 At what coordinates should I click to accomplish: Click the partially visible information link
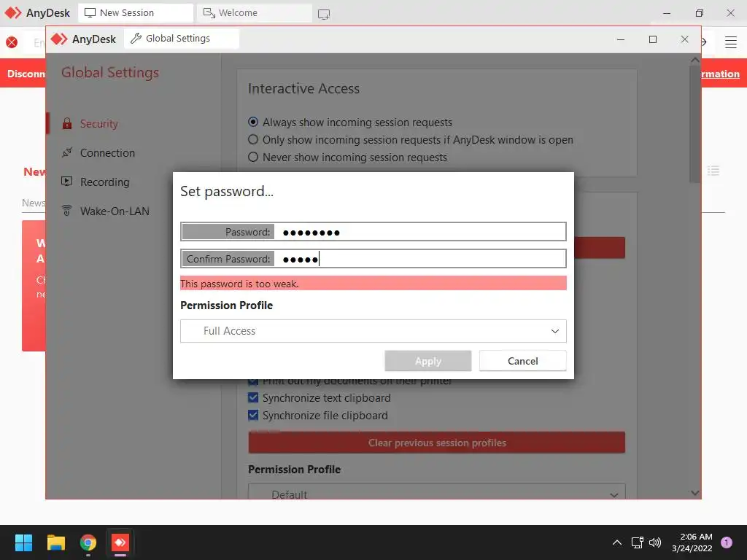coord(720,74)
